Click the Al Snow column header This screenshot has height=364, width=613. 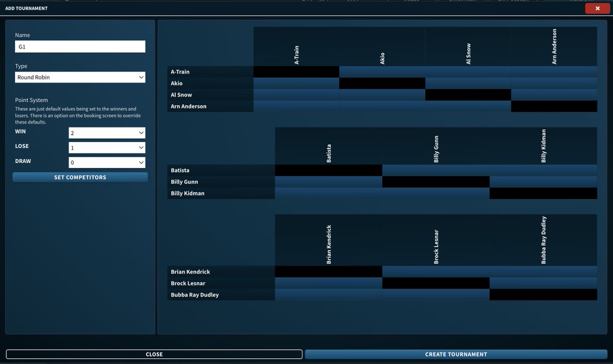[468, 46]
